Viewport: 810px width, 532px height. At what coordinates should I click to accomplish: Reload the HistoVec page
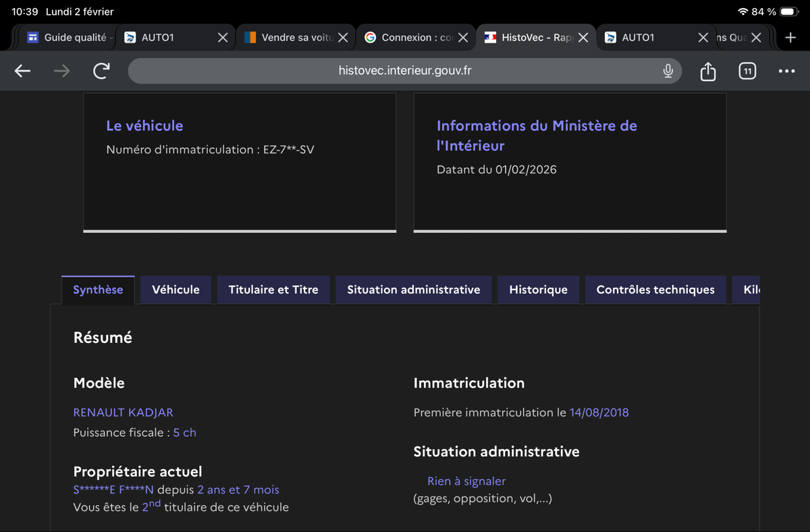coord(101,71)
